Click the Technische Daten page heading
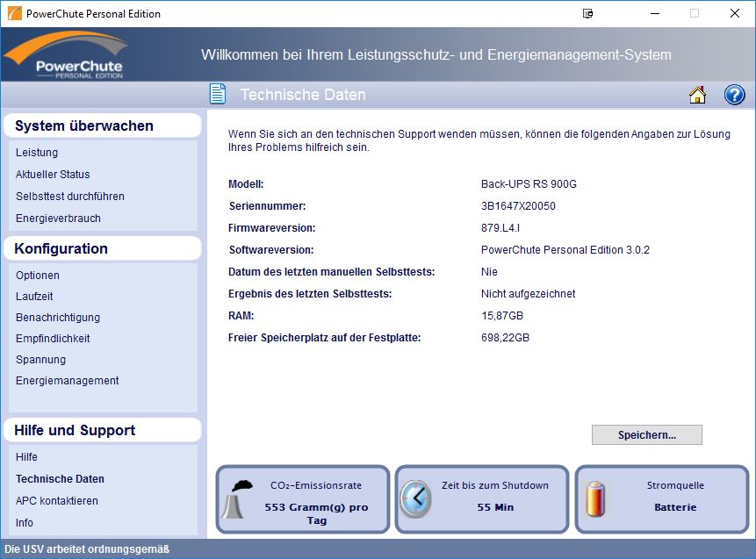756x559 pixels. 303,95
